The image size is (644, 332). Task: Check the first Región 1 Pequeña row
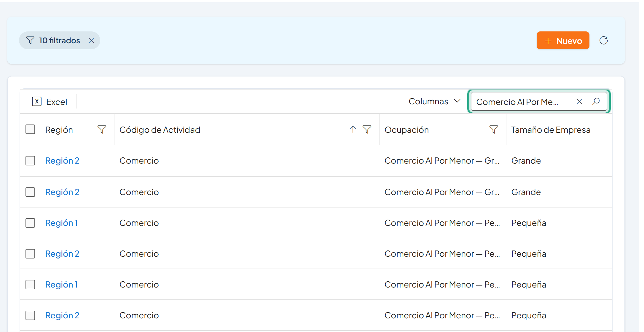click(30, 223)
